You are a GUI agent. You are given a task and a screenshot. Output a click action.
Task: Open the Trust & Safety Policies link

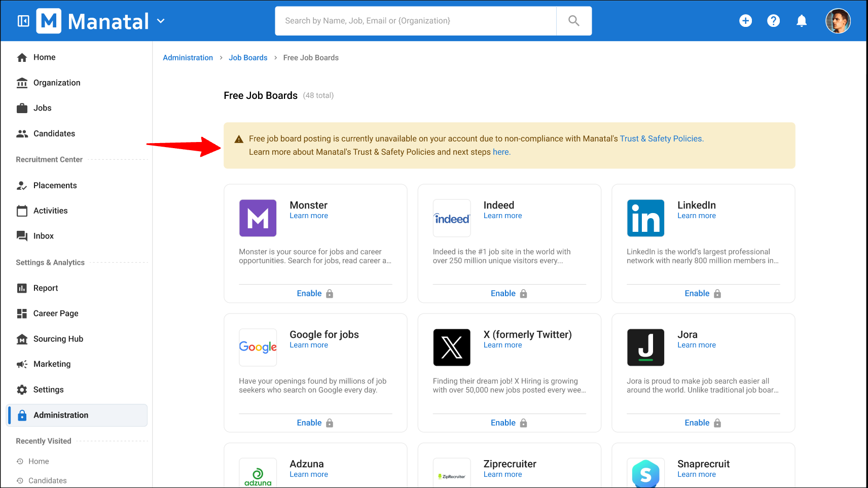(x=662, y=138)
